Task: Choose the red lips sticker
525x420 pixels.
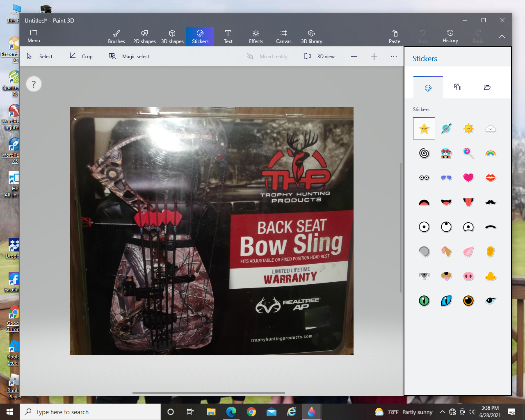Action: pyautogui.click(x=491, y=178)
